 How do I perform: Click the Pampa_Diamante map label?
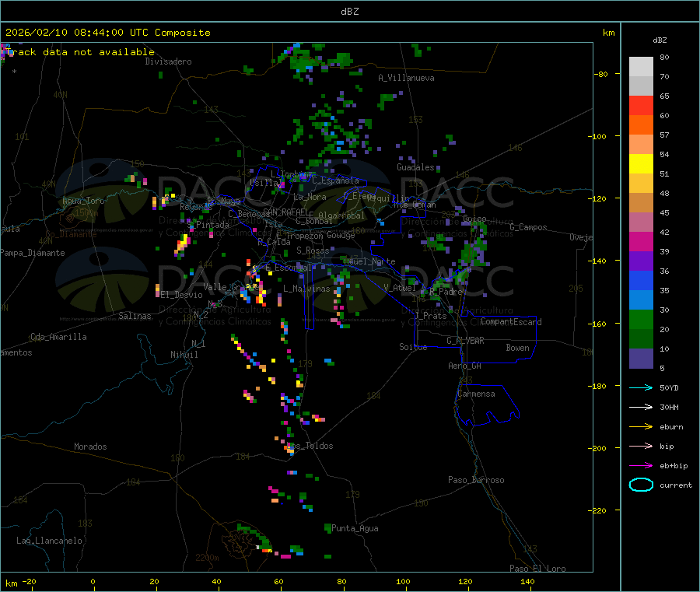click(x=33, y=253)
